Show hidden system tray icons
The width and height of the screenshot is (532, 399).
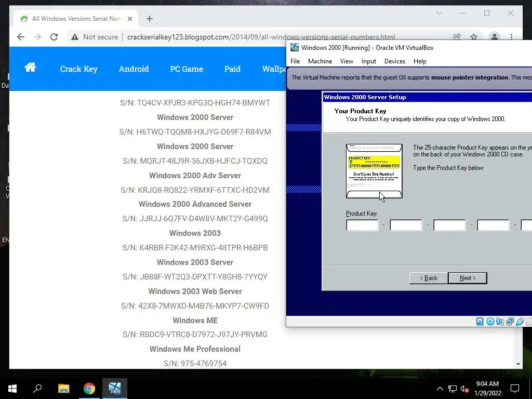click(x=440, y=389)
